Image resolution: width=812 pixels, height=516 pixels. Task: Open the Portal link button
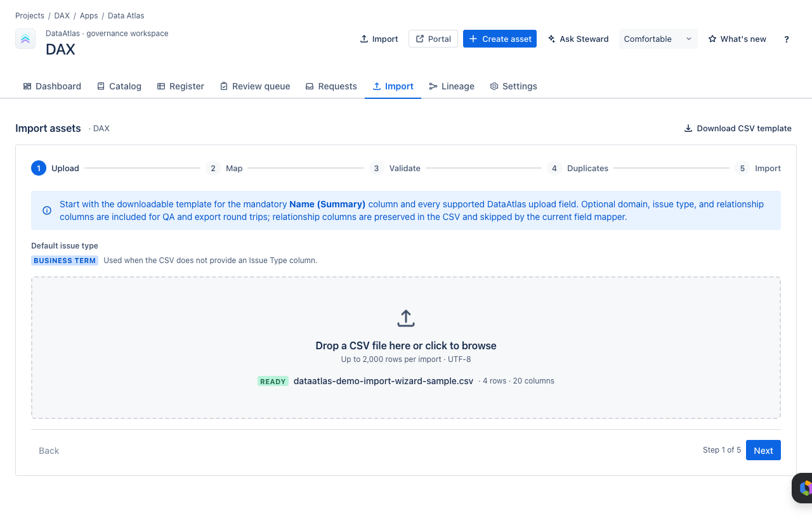(x=433, y=39)
